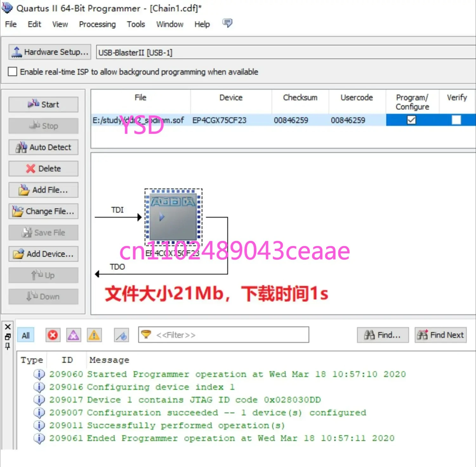This screenshot has width=476, height=467.
Task: Click the Find button in messages
Action: [x=383, y=335]
